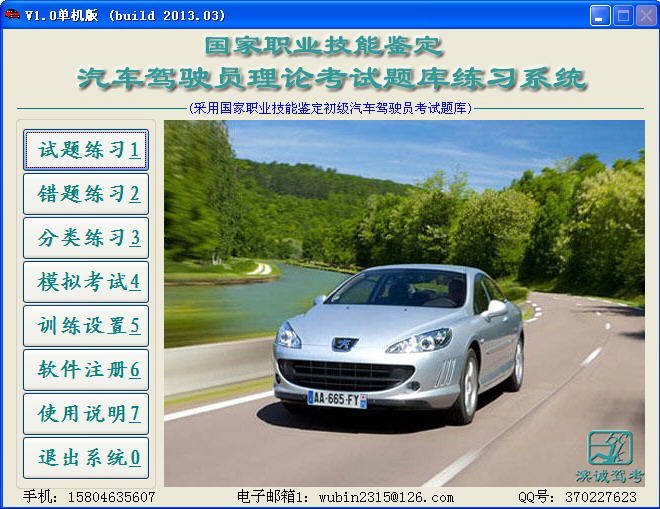
Task: Open 训练设置 training settings
Action: click(x=87, y=326)
